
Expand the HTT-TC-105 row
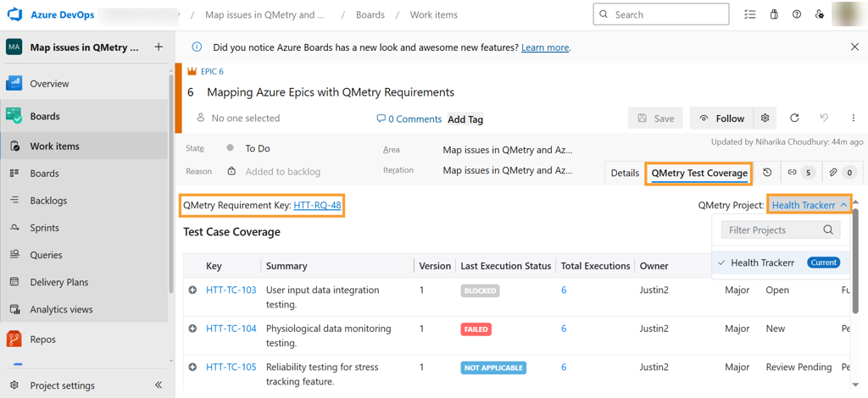click(x=192, y=367)
